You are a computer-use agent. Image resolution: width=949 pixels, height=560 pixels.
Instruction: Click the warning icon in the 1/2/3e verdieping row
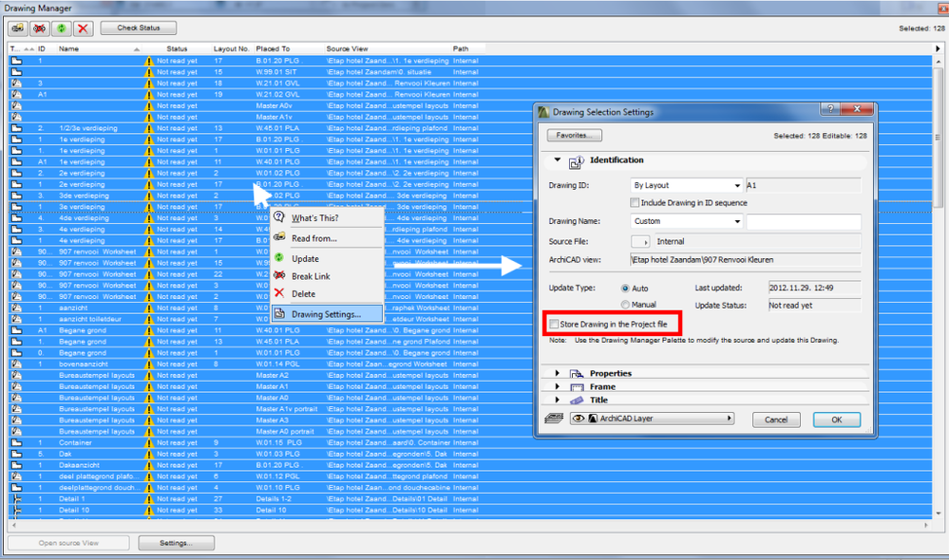pos(149,128)
